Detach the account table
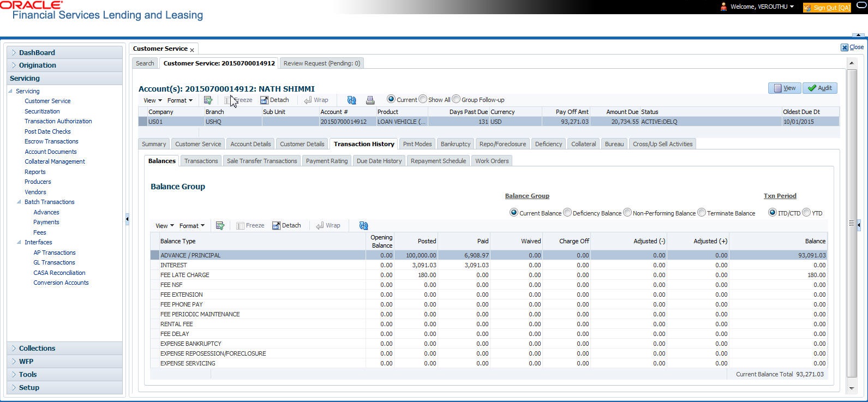Viewport: 868px width, 402px height. [274, 100]
